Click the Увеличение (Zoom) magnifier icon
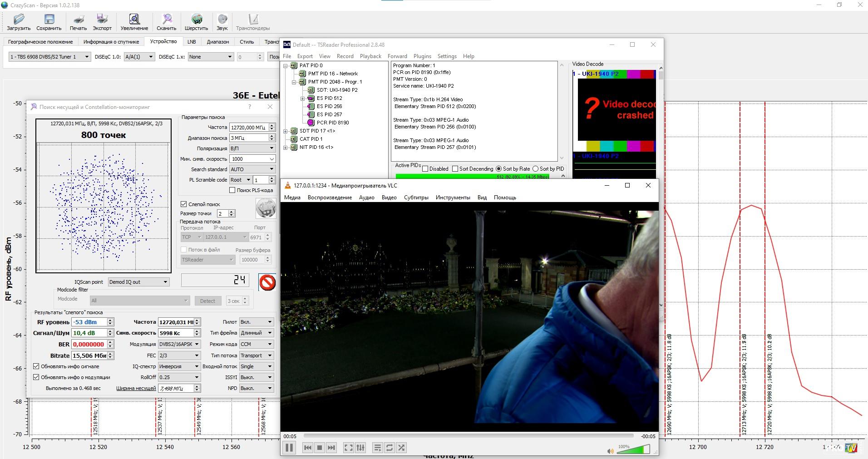 pyautogui.click(x=134, y=19)
